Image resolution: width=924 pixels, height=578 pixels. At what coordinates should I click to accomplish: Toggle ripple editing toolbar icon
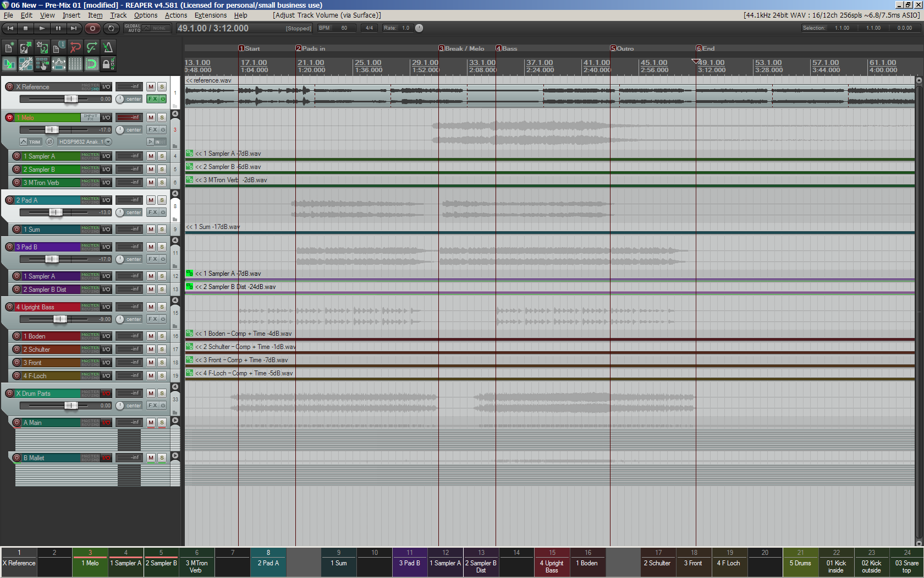42,64
